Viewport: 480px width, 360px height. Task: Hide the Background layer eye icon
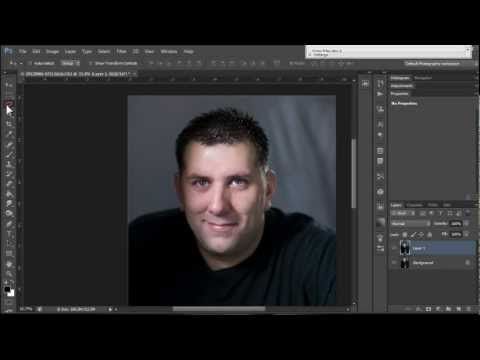click(x=394, y=263)
